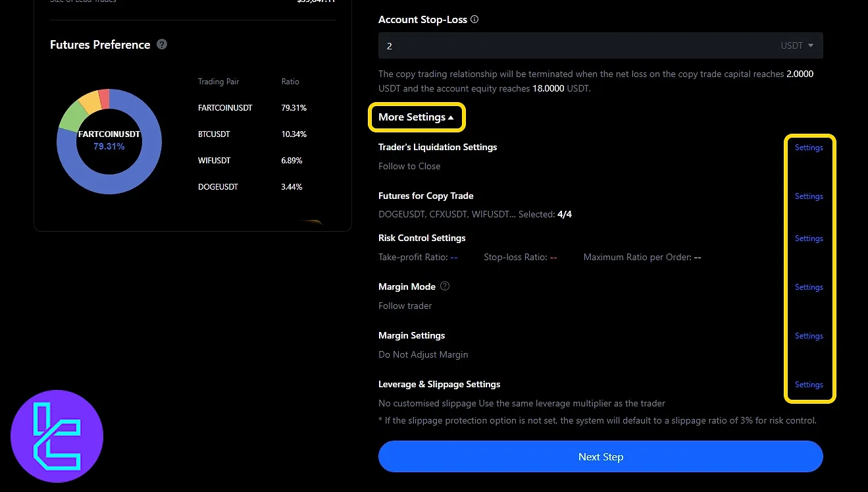Click the Follow trader text
The width and height of the screenshot is (868, 492).
(405, 306)
